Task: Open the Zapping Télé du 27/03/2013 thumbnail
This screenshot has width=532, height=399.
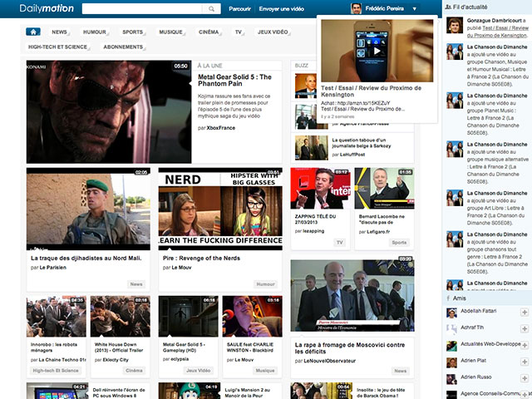Action: 320,189
